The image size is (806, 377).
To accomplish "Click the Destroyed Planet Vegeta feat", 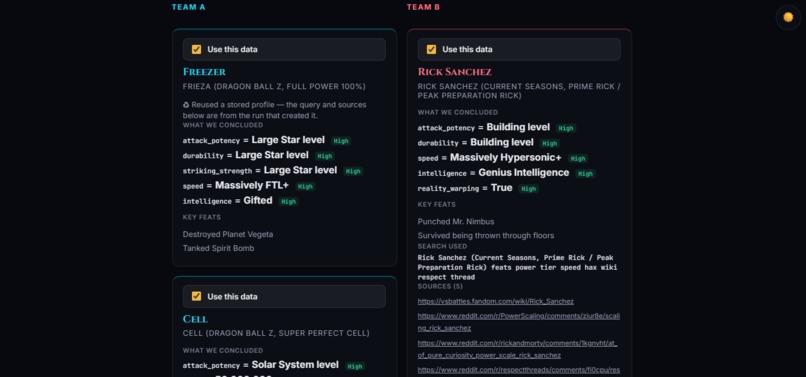I will (228, 235).
